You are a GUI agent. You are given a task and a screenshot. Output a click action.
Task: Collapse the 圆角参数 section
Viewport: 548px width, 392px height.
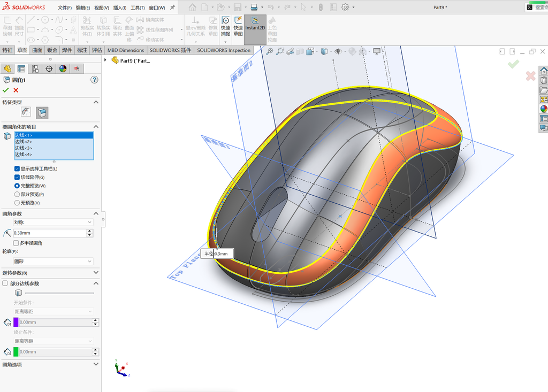pos(96,213)
